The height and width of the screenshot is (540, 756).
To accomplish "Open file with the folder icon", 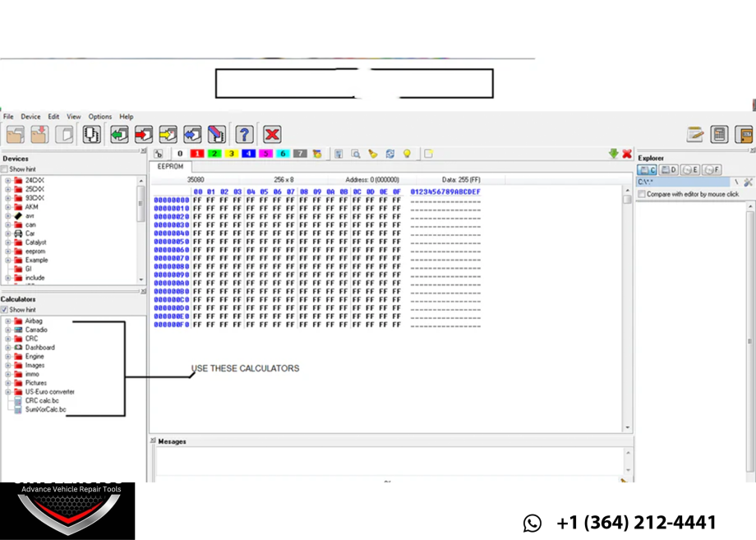I will pyautogui.click(x=15, y=135).
